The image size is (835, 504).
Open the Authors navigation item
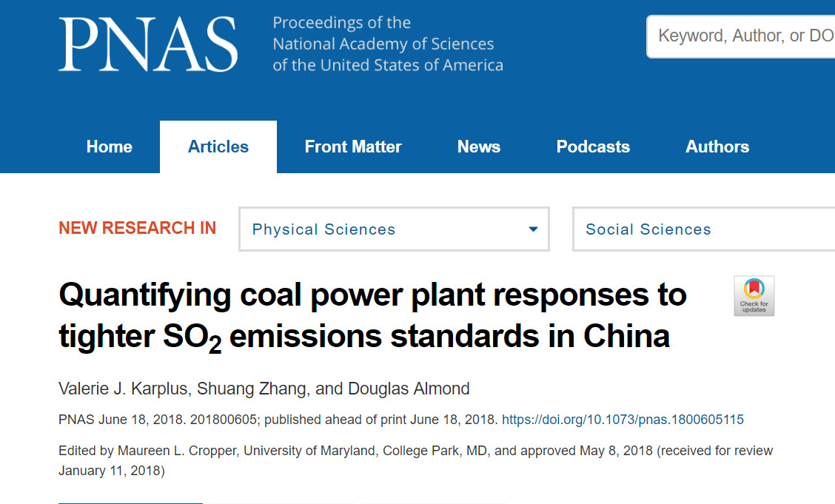pos(717,147)
